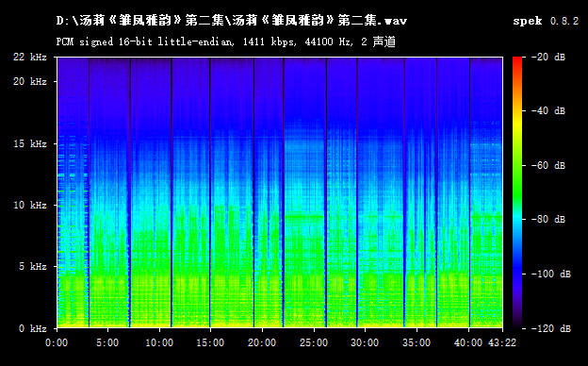Click the 22 kHz top frequency label
The width and height of the screenshot is (588, 366).
tap(30, 57)
